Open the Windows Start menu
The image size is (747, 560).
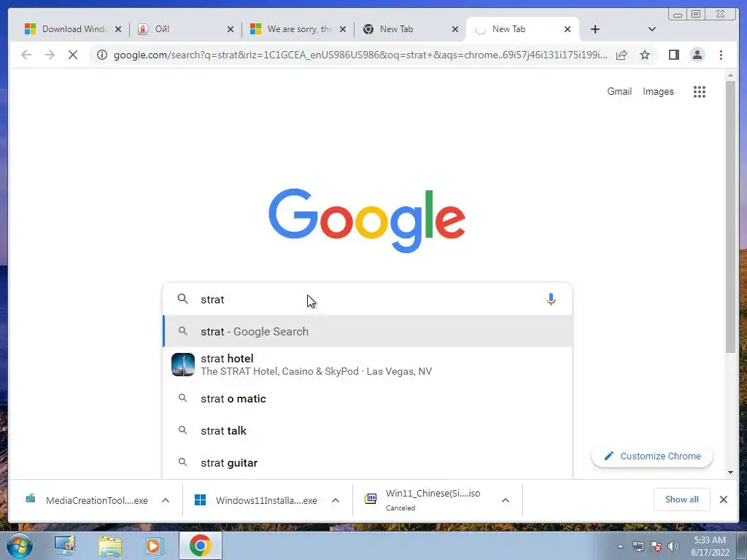[20, 545]
